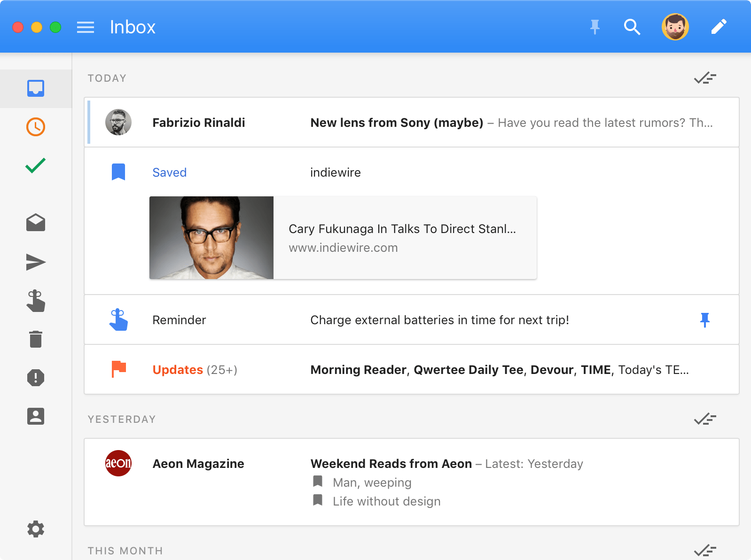Click the bookmark beside Life without design
The image size is (751, 560).
318,500
